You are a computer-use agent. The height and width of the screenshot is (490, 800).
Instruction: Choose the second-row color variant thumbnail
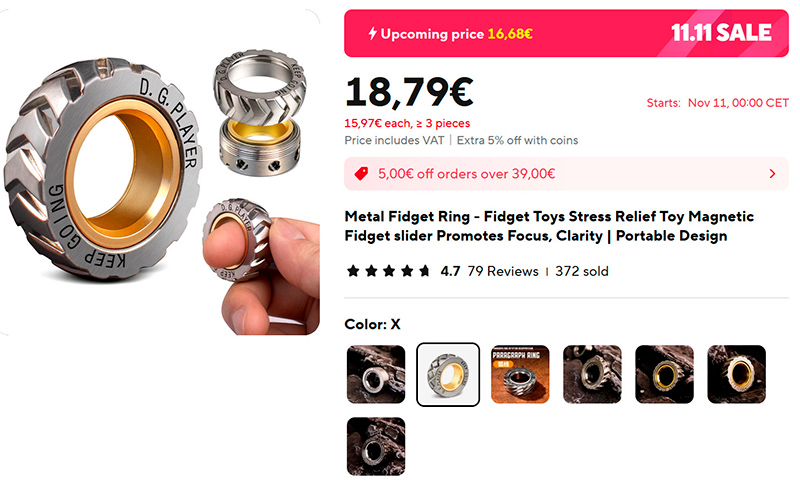[x=376, y=446]
